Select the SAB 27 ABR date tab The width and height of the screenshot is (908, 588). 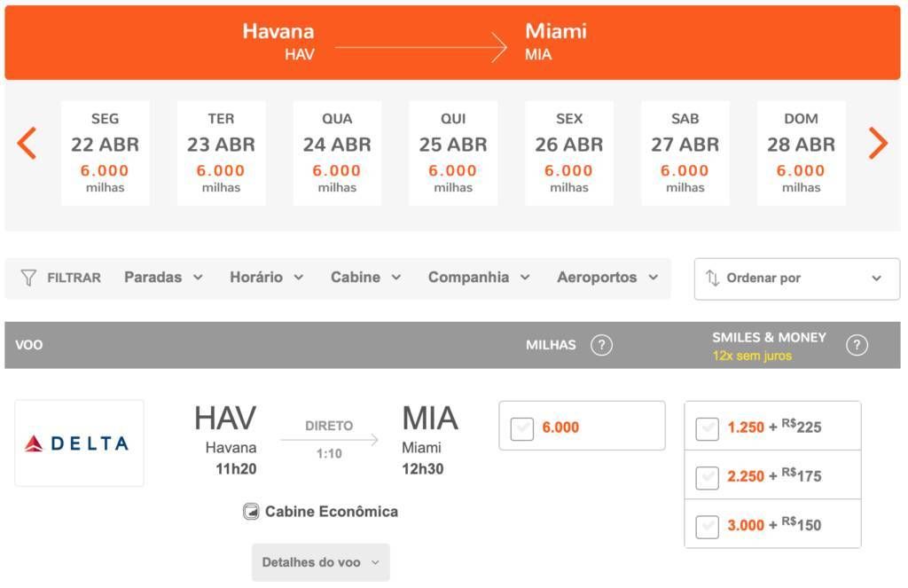[685, 153]
